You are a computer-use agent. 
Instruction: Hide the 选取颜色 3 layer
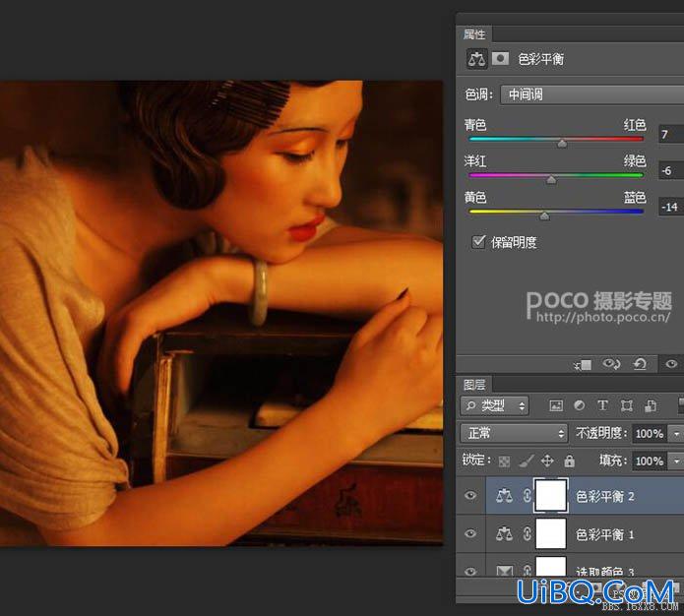click(470, 571)
